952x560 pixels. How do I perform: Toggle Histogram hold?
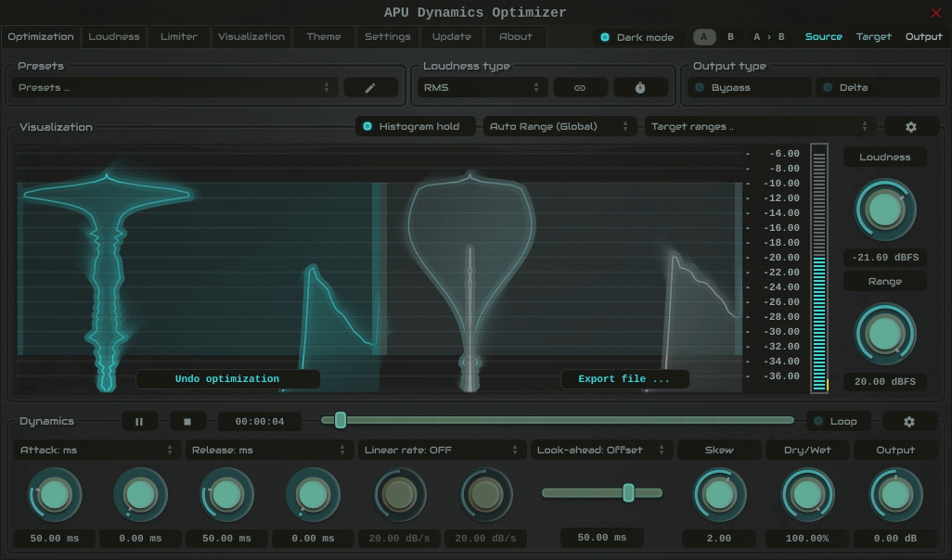pyautogui.click(x=416, y=127)
